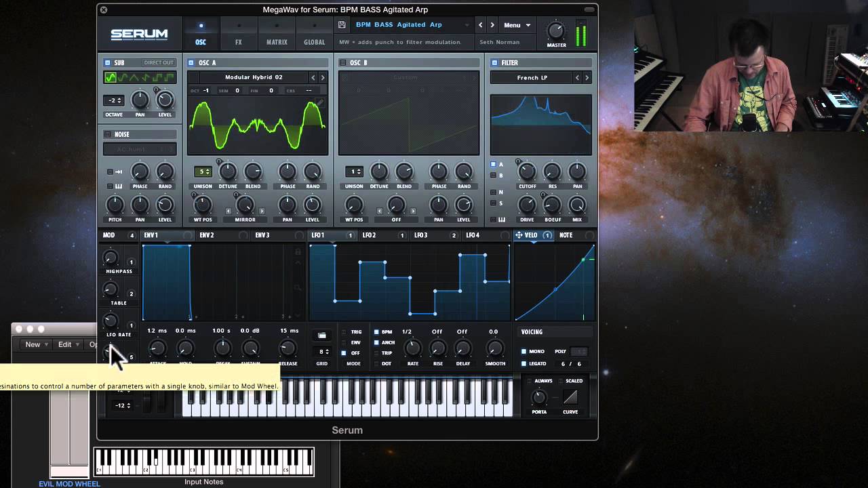This screenshot has height=488, width=868.
Task: Open the French LP filter type menu
Action: 532,78
